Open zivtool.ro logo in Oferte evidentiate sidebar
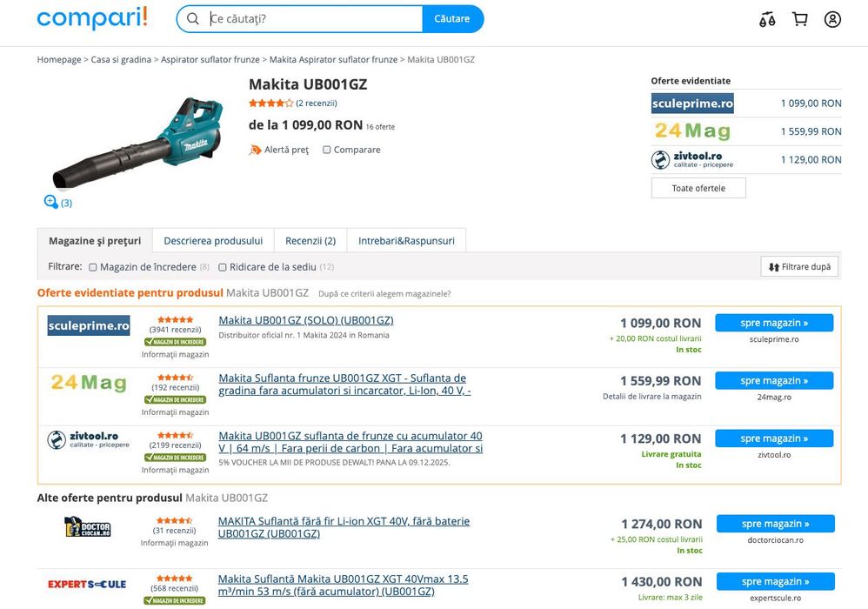Viewport: 868px width, 609px height. point(692,159)
